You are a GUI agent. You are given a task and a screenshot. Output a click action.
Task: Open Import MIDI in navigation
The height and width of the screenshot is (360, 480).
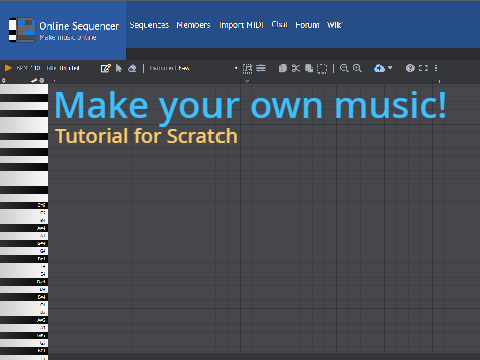pyautogui.click(x=241, y=25)
